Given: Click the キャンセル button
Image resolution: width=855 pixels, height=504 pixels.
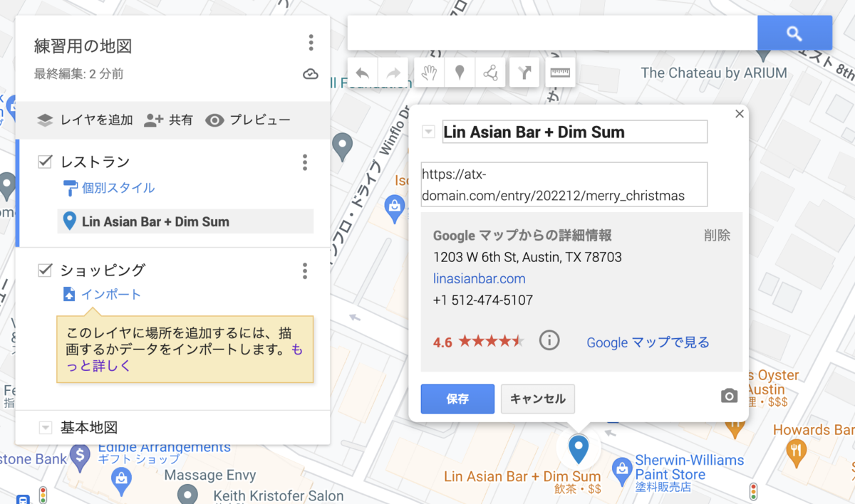Looking at the screenshot, I should click(538, 399).
